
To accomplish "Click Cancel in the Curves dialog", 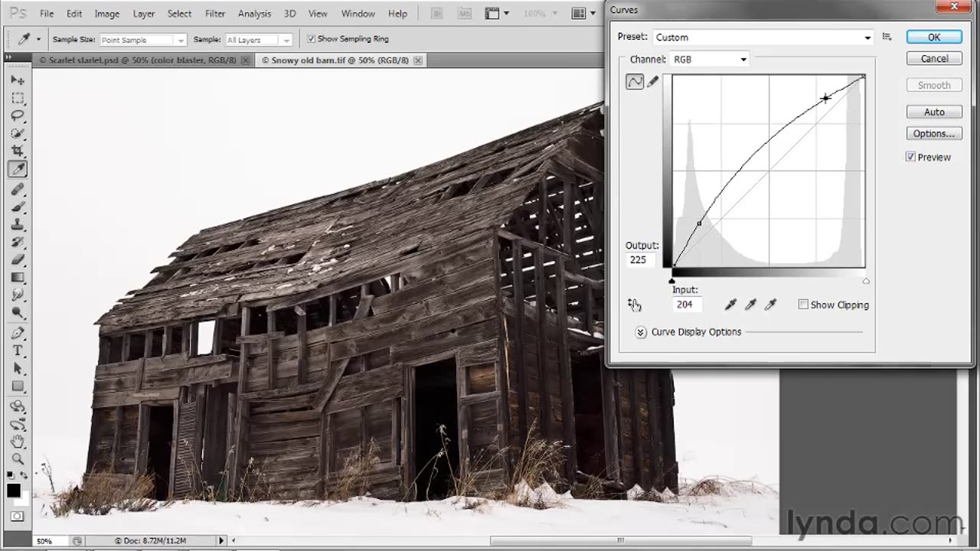I will pyautogui.click(x=934, y=59).
